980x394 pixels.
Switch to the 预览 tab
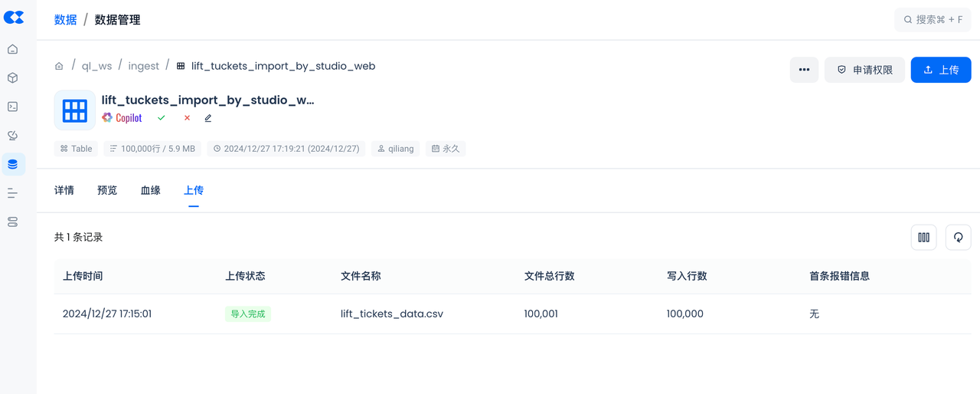(x=107, y=190)
